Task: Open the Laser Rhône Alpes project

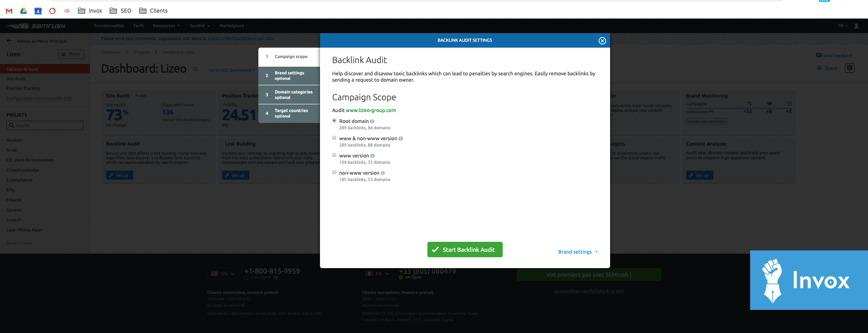Action: point(24,230)
